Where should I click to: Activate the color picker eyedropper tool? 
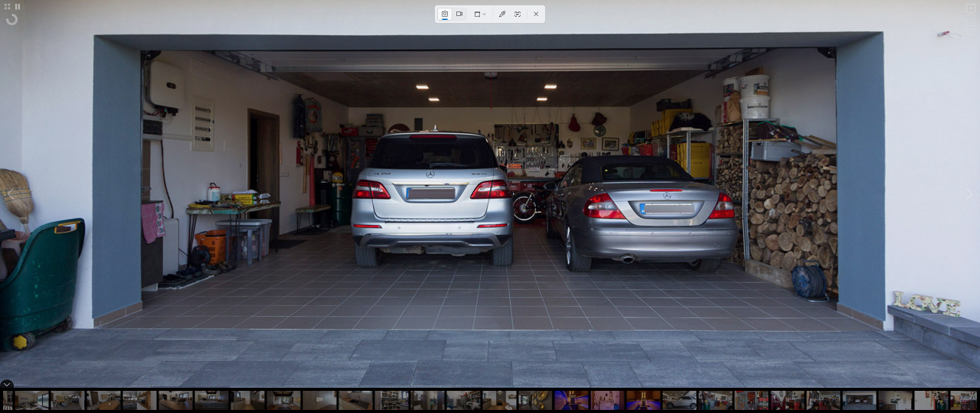[x=502, y=14]
